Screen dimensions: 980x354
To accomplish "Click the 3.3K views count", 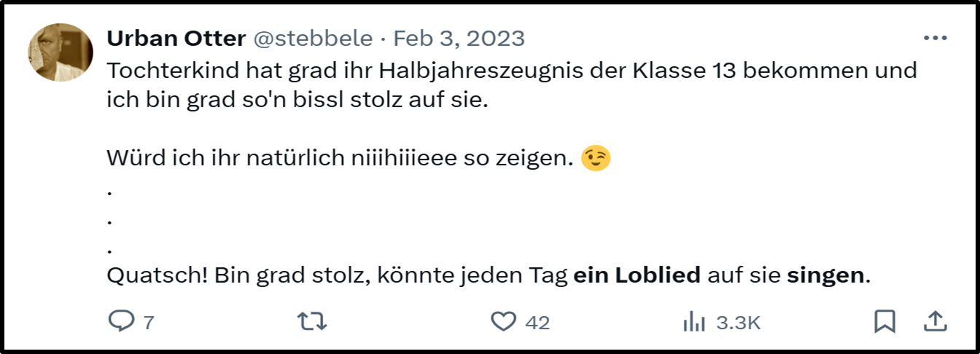I will pos(738,322).
